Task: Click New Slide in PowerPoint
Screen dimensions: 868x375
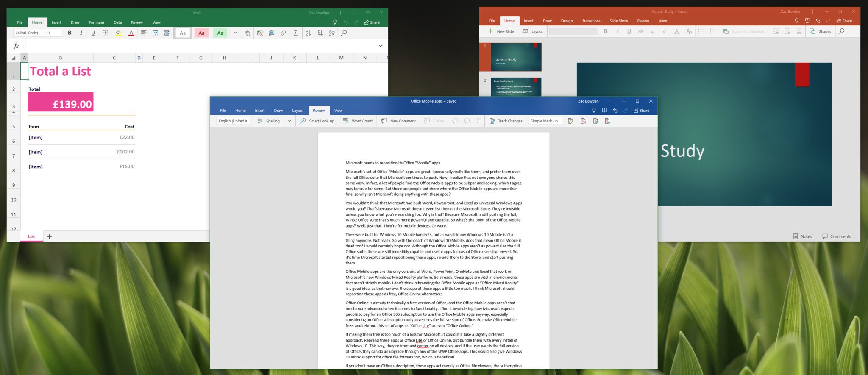Action: click(x=501, y=31)
